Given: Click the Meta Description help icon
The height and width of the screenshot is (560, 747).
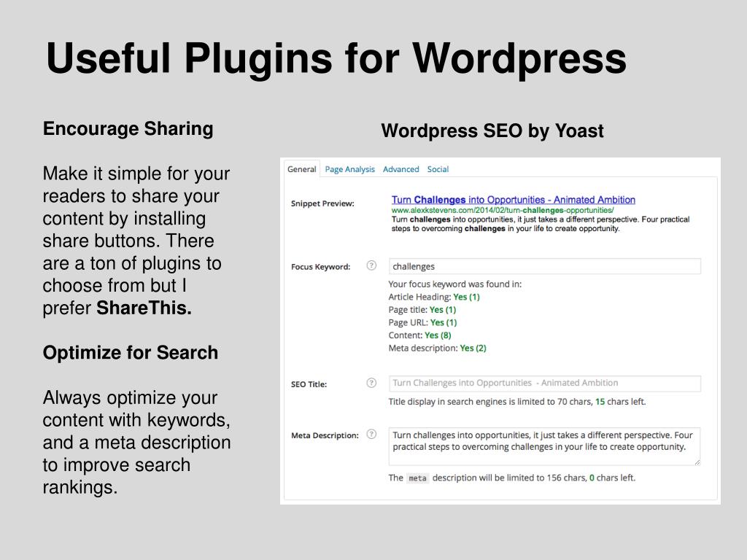Looking at the screenshot, I should (x=371, y=435).
